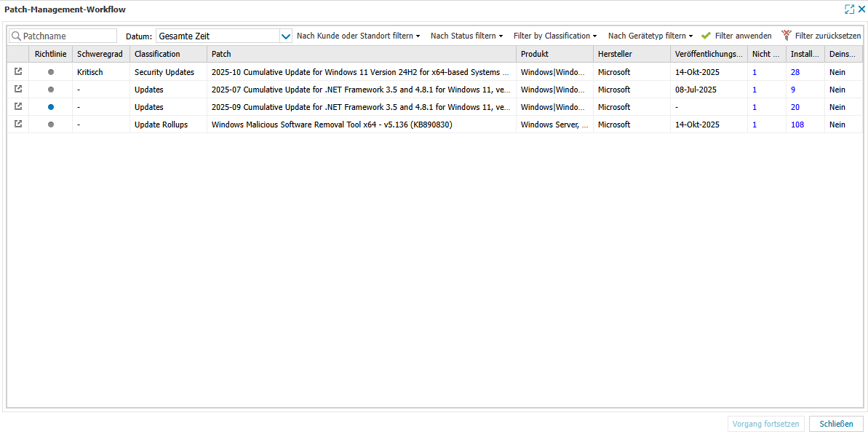Open Nach Kunde oder Standort filtern dropdown
Screen dimensions: 868x434
pyautogui.click(x=358, y=36)
